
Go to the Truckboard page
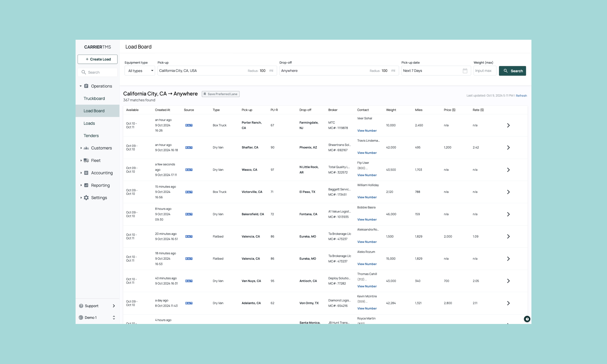click(x=94, y=99)
